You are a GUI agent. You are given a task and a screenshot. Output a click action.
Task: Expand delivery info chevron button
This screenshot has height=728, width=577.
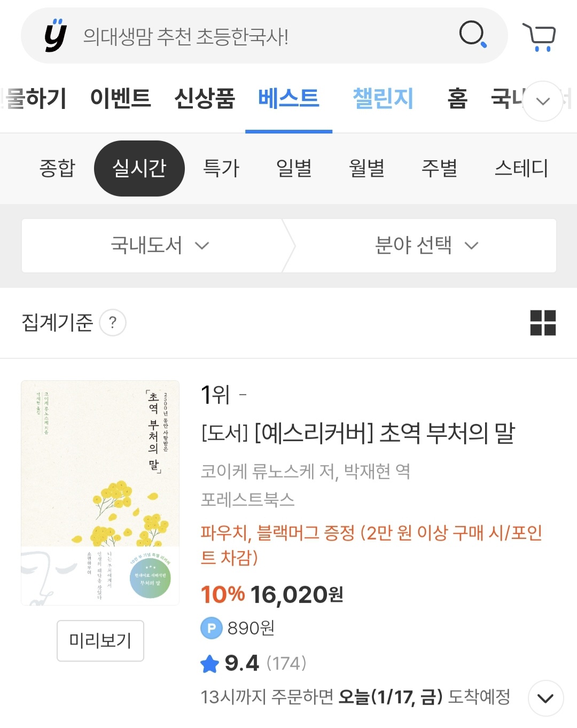tap(545, 698)
